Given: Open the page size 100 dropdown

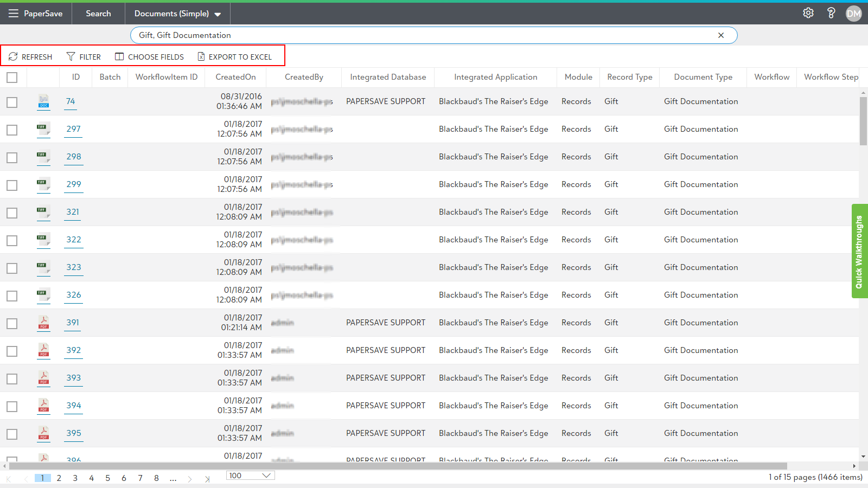Looking at the screenshot, I should click(x=251, y=476).
